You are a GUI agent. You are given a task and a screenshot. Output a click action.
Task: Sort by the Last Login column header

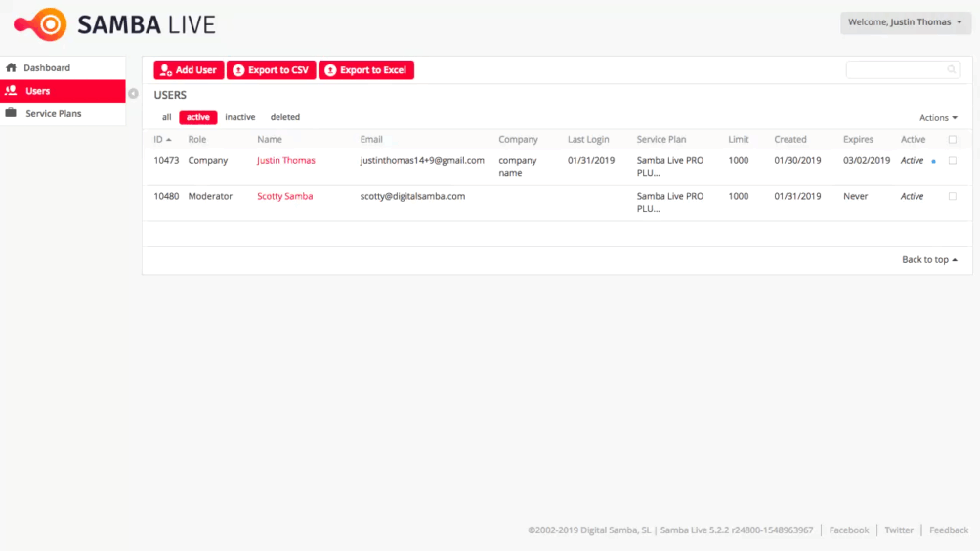pos(588,140)
